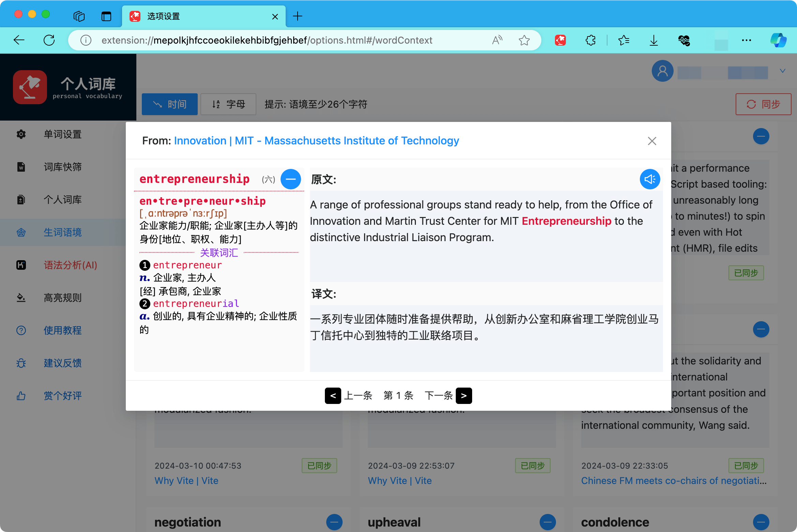Click the personal vocabulary lamp logo

tap(30, 87)
